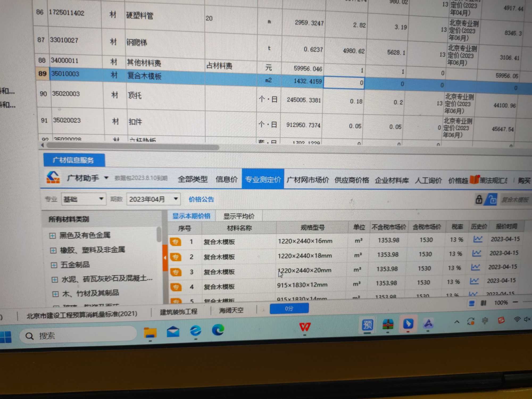The image size is (532, 399).
Task: Open the 专业 dropdown showing 基础
Action: pos(84,199)
